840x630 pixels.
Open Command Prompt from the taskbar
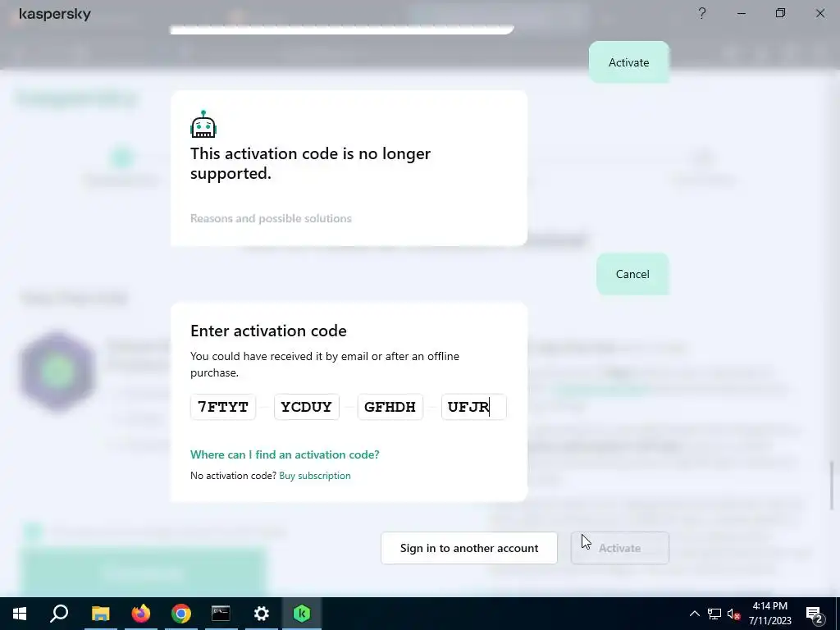[x=221, y=614]
